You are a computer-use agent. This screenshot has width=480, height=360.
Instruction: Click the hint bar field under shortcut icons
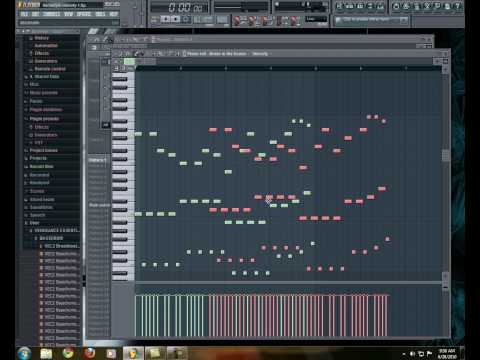[x=371, y=20]
